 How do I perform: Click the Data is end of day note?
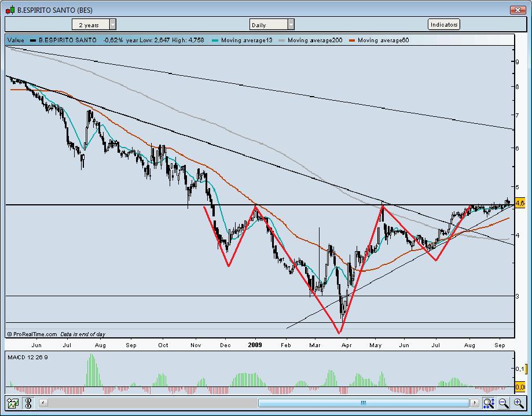tap(83, 334)
